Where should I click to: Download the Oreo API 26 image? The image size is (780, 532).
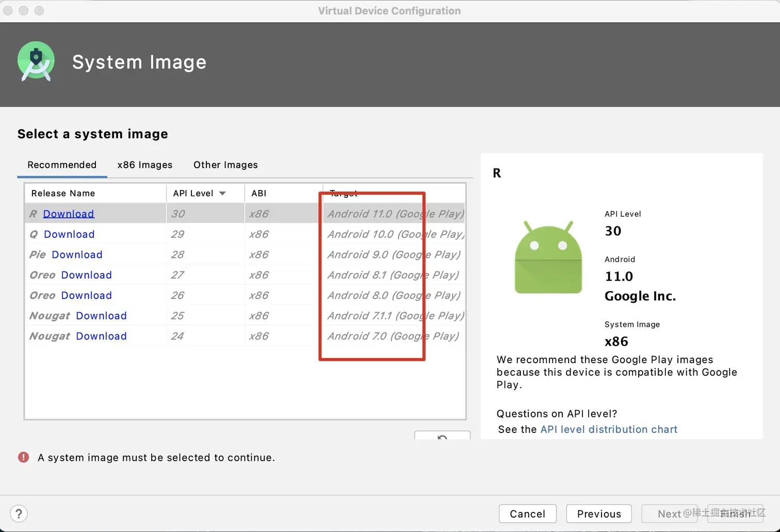pos(86,295)
